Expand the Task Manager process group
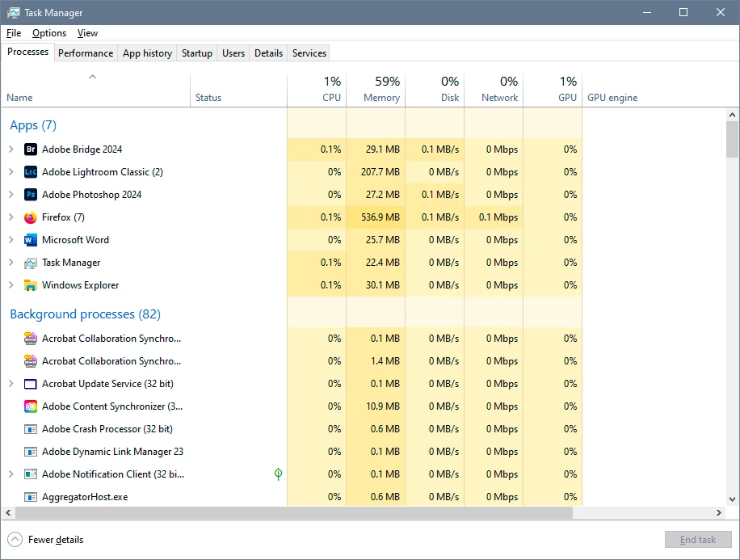This screenshot has height=560, width=740. click(x=11, y=263)
